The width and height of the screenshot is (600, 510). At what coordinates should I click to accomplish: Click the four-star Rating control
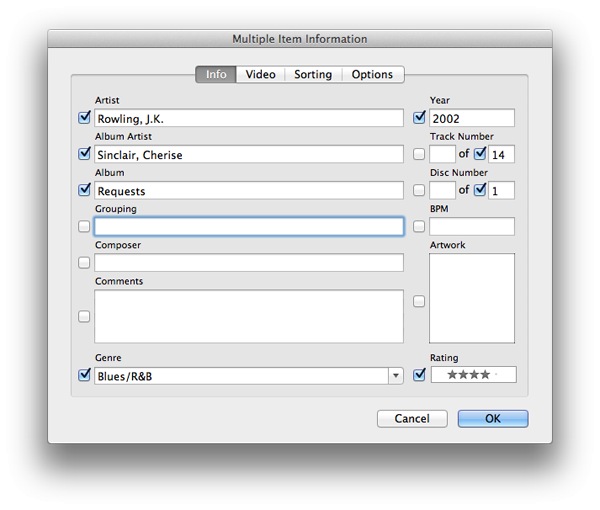474,375
